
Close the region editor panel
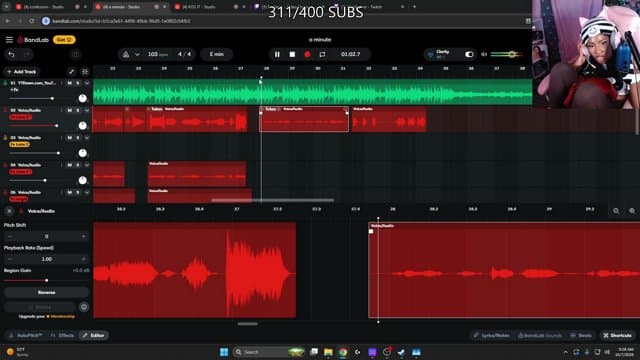pos(9,211)
